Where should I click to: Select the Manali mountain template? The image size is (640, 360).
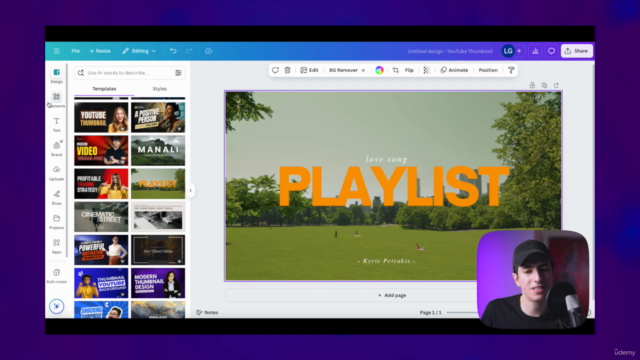point(158,151)
